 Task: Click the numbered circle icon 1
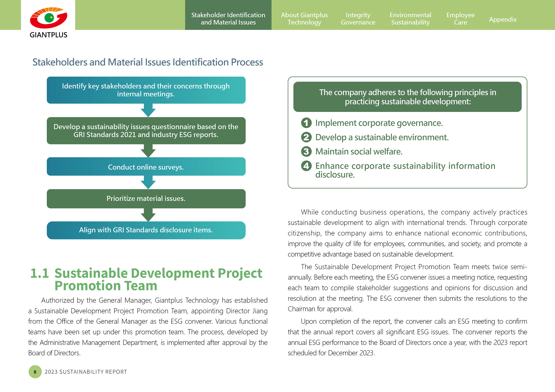(x=306, y=123)
